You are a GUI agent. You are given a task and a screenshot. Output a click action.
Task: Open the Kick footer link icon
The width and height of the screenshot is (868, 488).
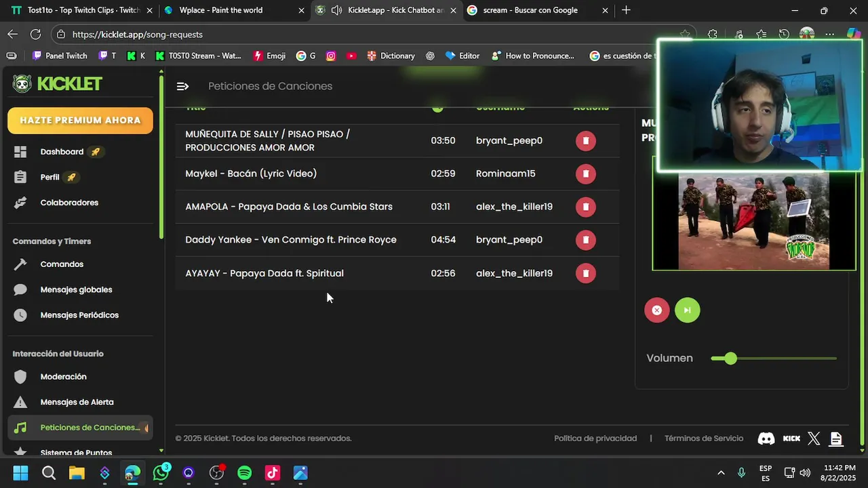791,439
